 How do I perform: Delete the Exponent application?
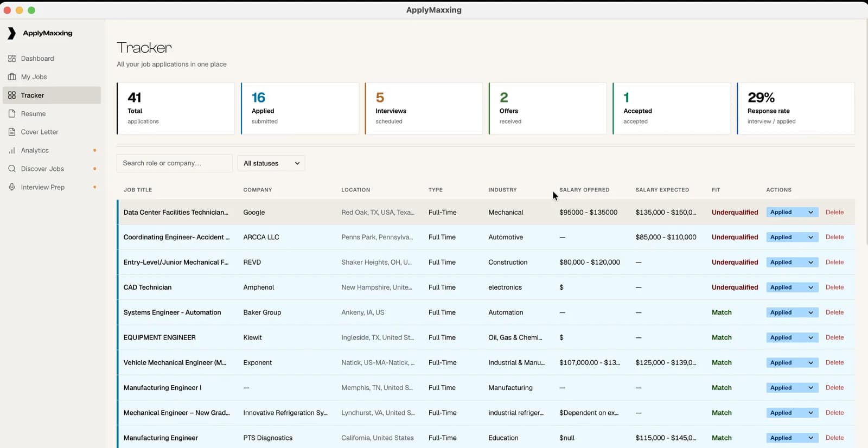pyautogui.click(x=834, y=362)
